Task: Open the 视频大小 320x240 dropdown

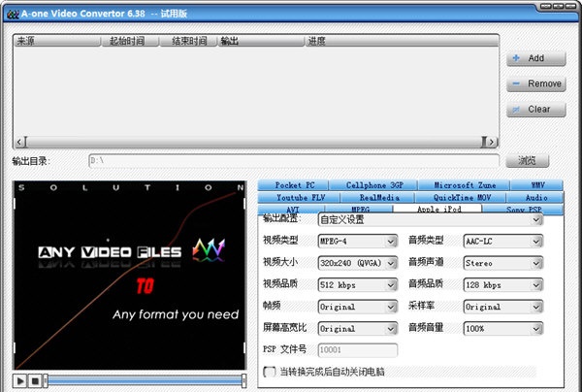Action: point(357,263)
